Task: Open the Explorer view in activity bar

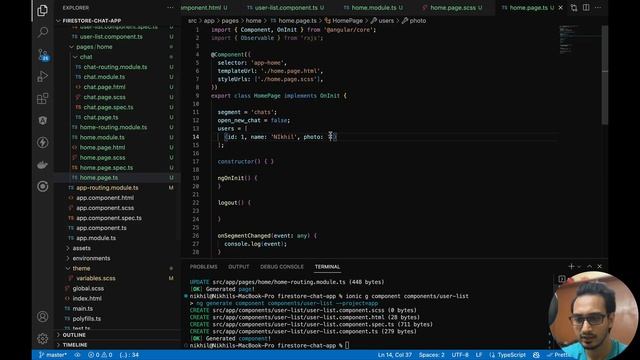Action: click(42, 10)
